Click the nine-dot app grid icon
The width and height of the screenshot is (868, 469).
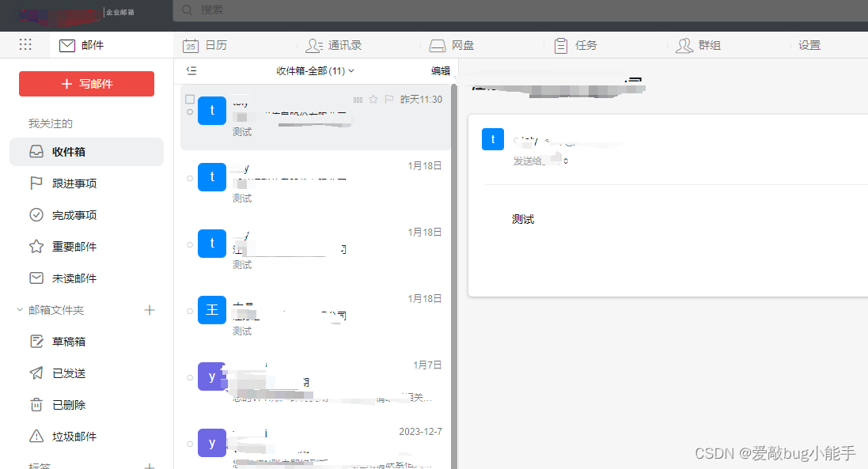tap(25, 45)
